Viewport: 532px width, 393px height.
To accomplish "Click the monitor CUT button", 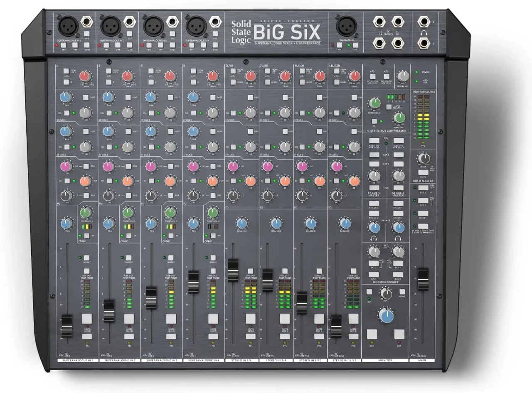I will click(399, 334).
